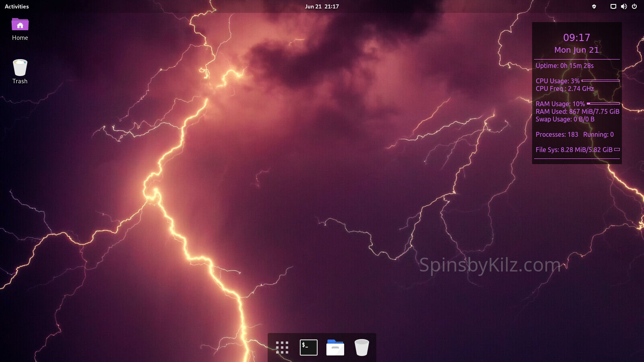Viewport: 644px width, 362px height.
Task: Click the wired network icon in top bar
Action: (613, 6)
